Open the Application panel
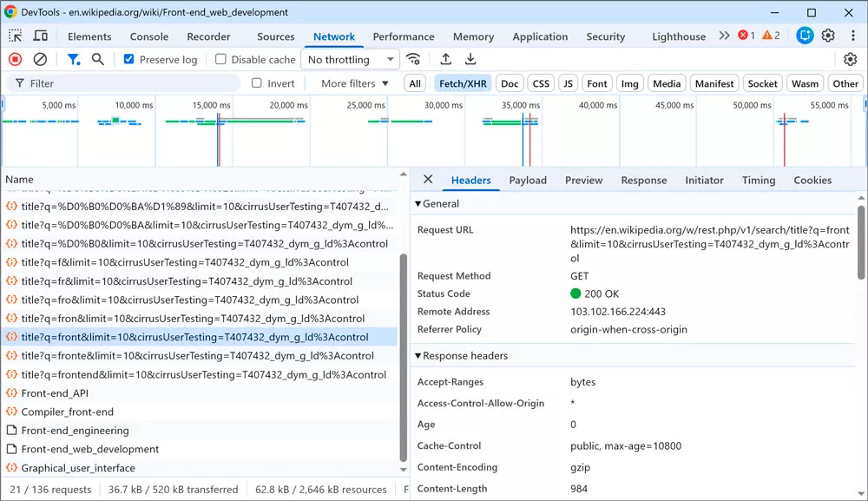Screen dimensions: 868x501 pos(540,36)
